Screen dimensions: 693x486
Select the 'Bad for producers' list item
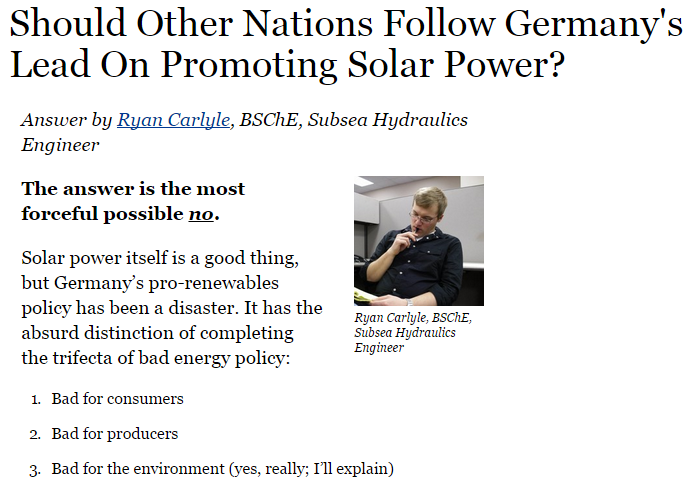coord(115,434)
